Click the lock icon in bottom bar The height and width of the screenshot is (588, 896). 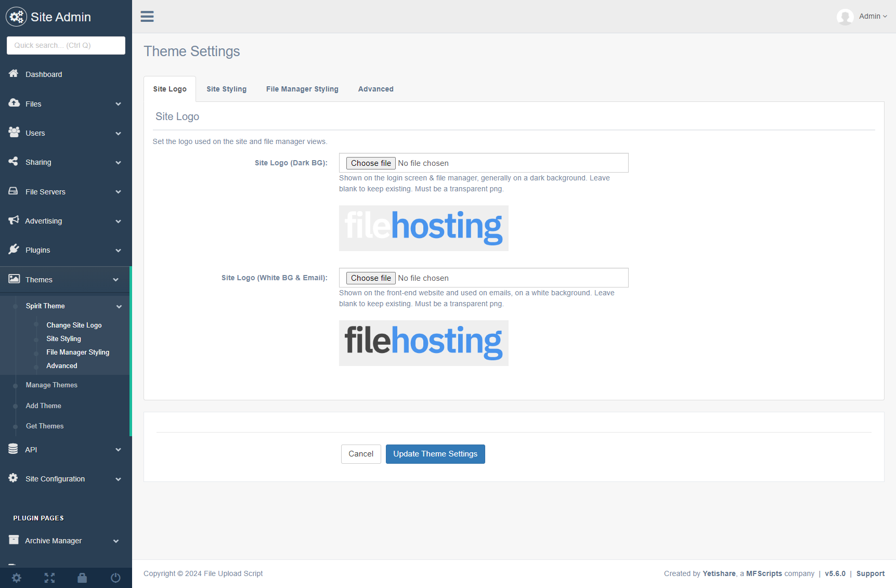pos(82,578)
